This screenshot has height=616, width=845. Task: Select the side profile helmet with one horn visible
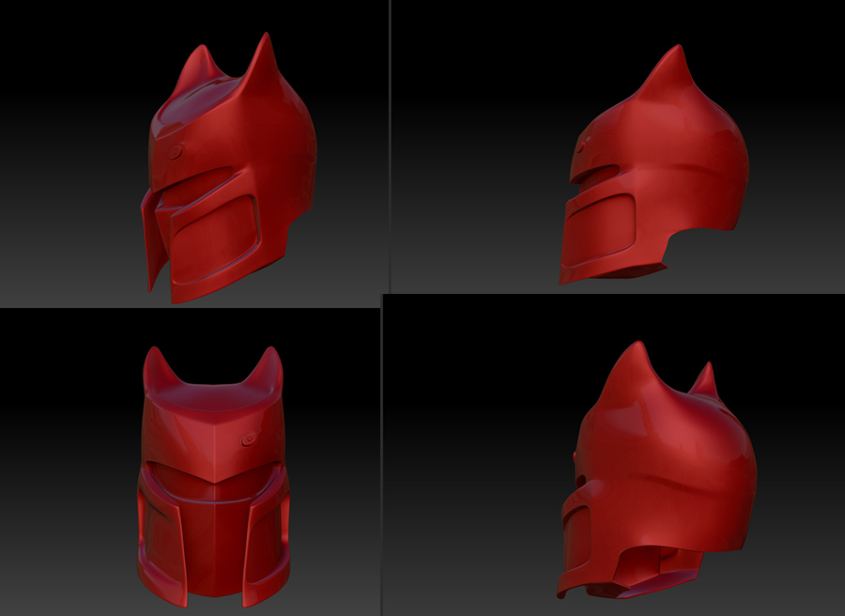(653, 164)
